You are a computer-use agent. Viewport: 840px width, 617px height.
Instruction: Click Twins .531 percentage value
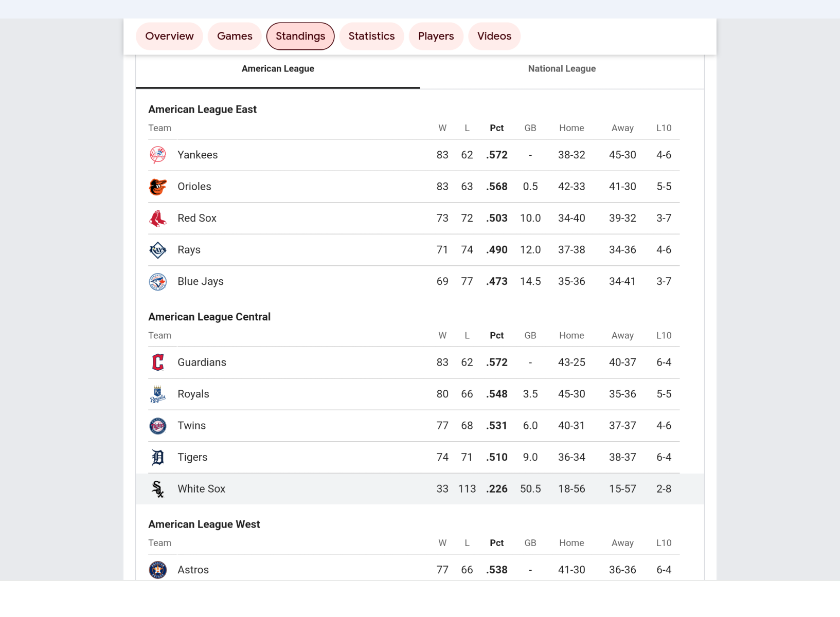coord(497,426)
